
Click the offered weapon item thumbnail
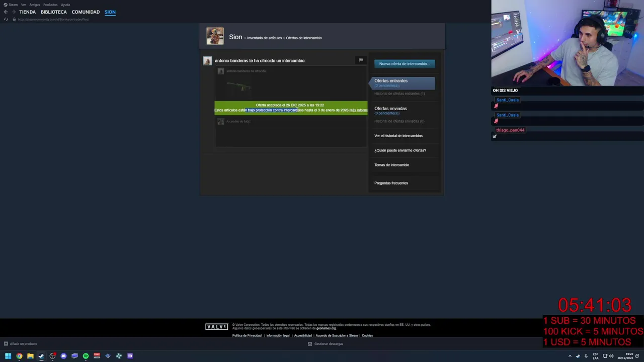(239, 86)
